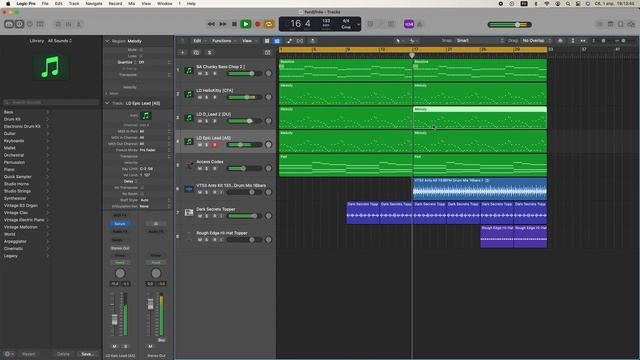The image size is (640, 360).
Task: Start playback with the green Play button
Action: pos(246,24)
